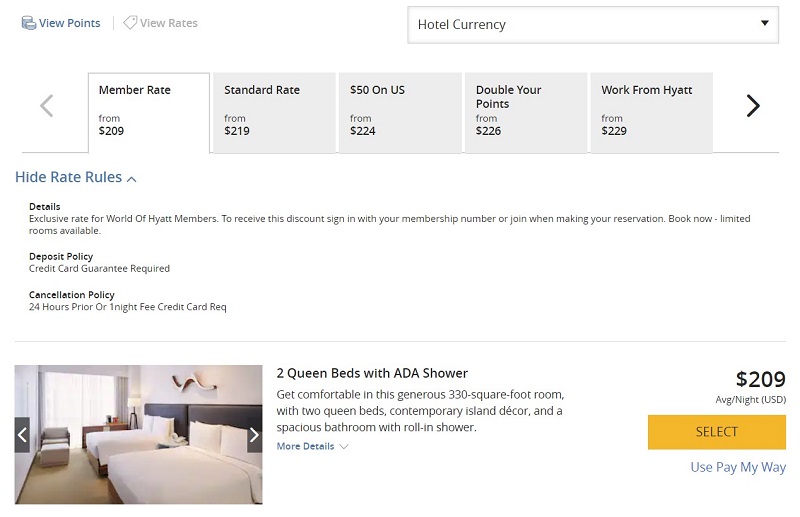Open the Use Pay My Way link
This screenshot has width=800, height=517.
[x=738, y=467]
